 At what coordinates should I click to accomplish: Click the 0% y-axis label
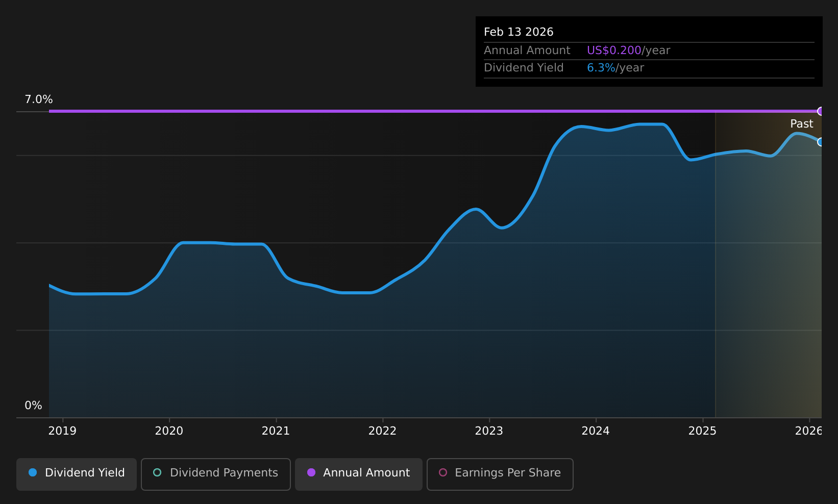coord(33,406)
